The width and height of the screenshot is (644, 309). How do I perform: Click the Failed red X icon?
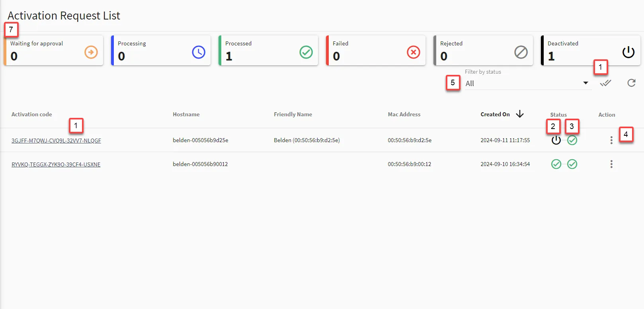click(414, 52)
